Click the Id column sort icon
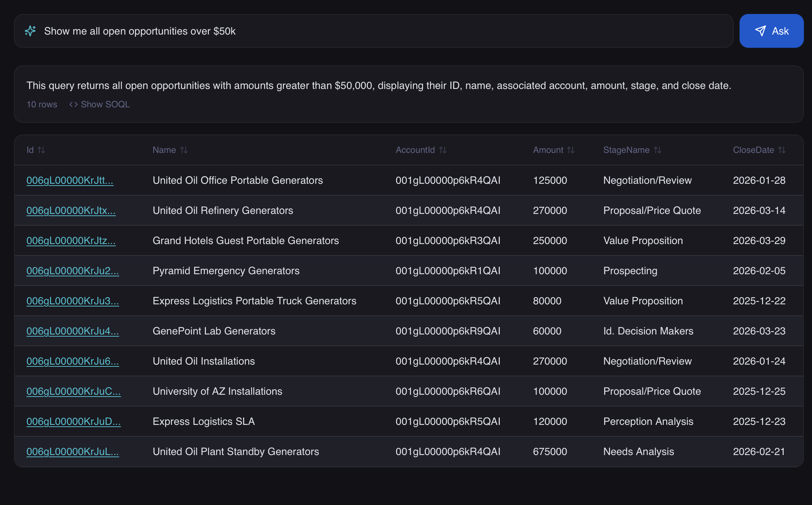Screen dimensions: 812x505 click(41, 150)
